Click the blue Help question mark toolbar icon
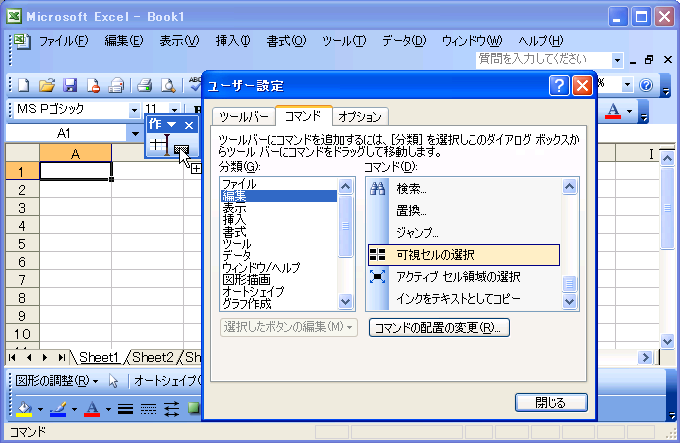This screenshot has height=443, width=680. point(646,85)
